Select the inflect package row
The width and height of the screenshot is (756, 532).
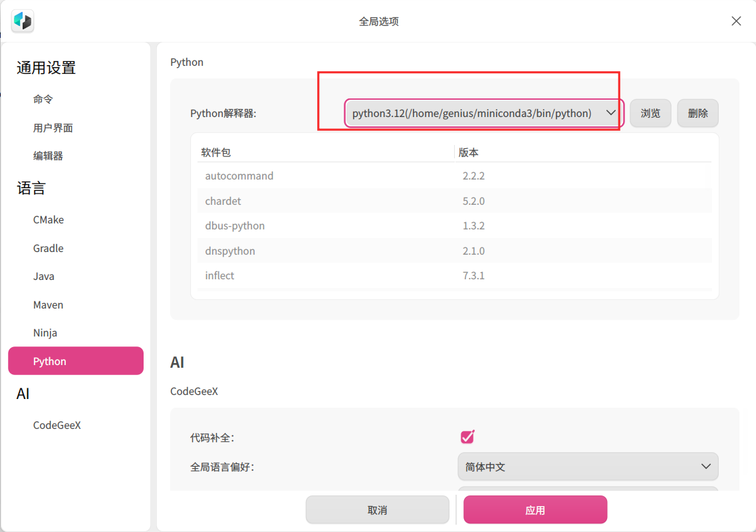click(x=454, y=275)
